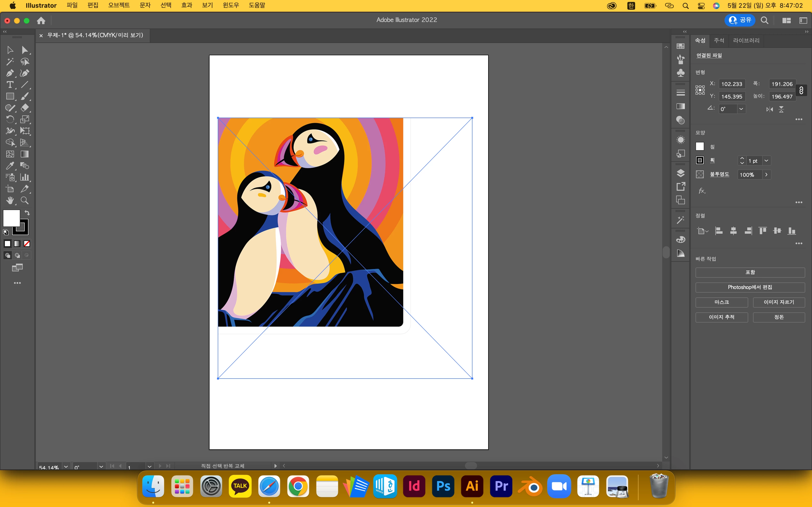The height and width of the screenshot is (507, 812).
Task: Click the 포함 button
Action: click(750, 272)
